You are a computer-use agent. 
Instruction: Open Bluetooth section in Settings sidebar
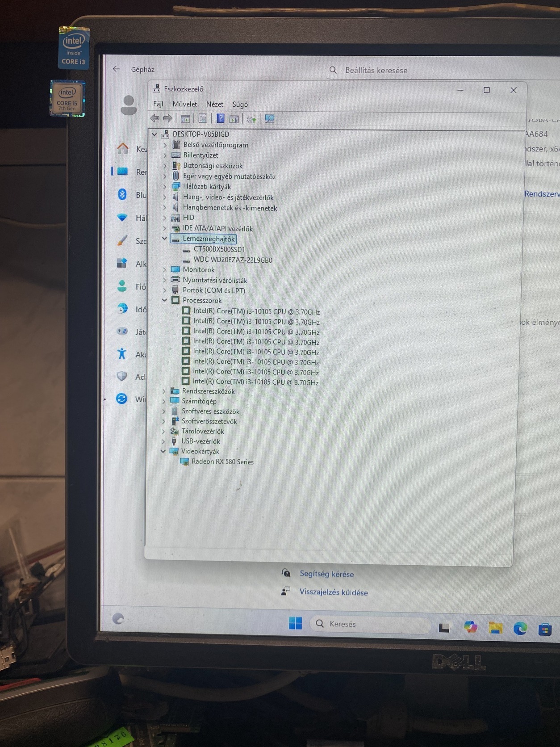click(x=122, y=194)
